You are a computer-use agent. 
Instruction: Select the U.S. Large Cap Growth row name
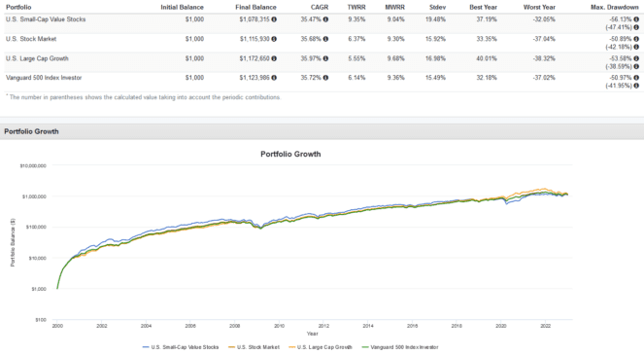[37, 58]
